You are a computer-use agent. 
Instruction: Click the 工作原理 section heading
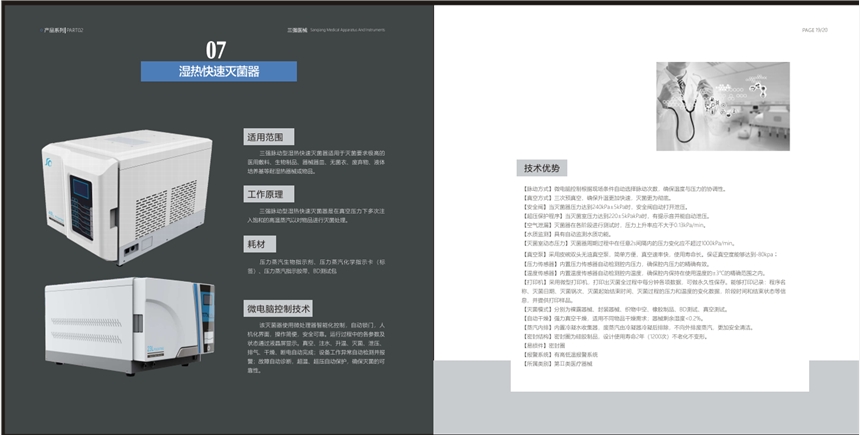tap(266, 193)
